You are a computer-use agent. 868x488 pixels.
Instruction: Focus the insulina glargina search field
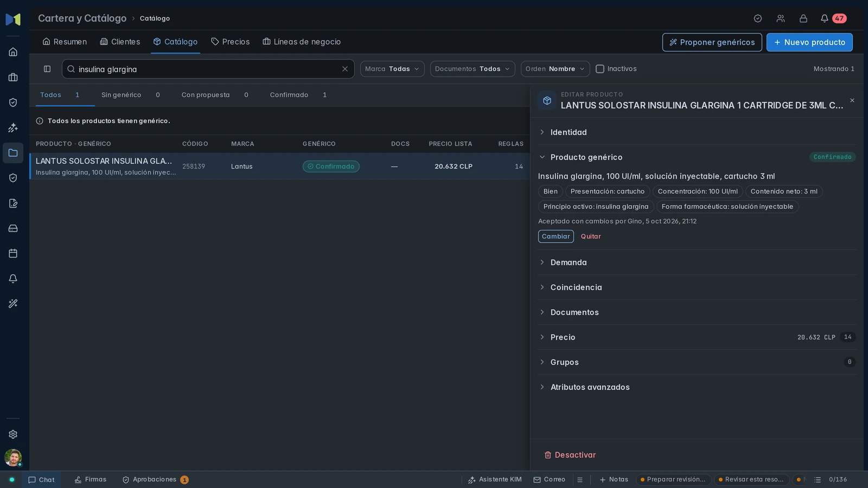click(208, 69)
